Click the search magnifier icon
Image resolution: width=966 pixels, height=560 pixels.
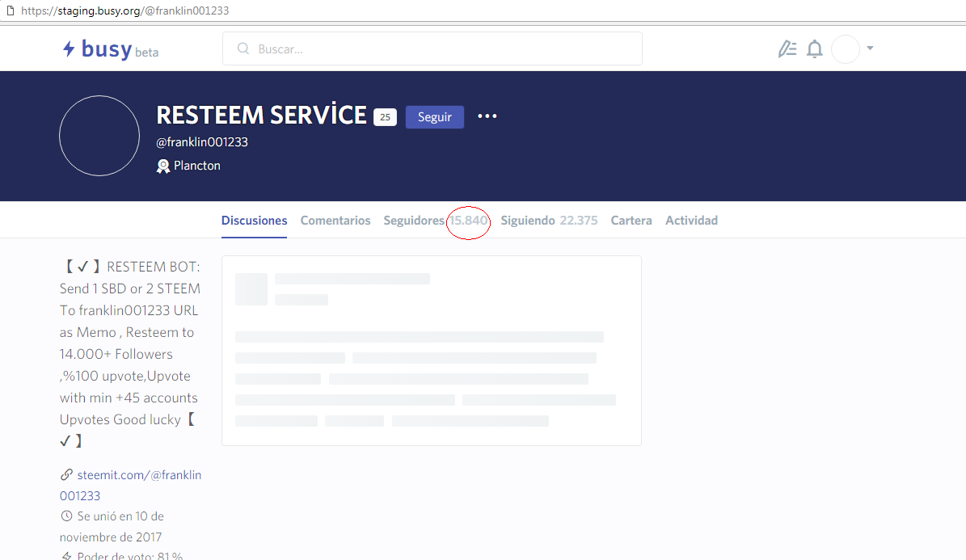click(x=243, y=48)
